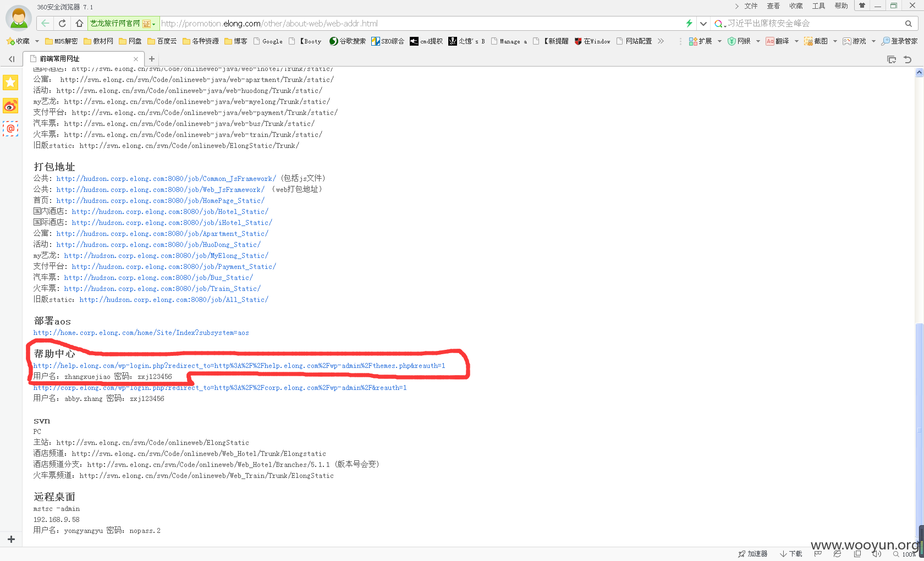Open the 查看 menu

pos(773,6)
